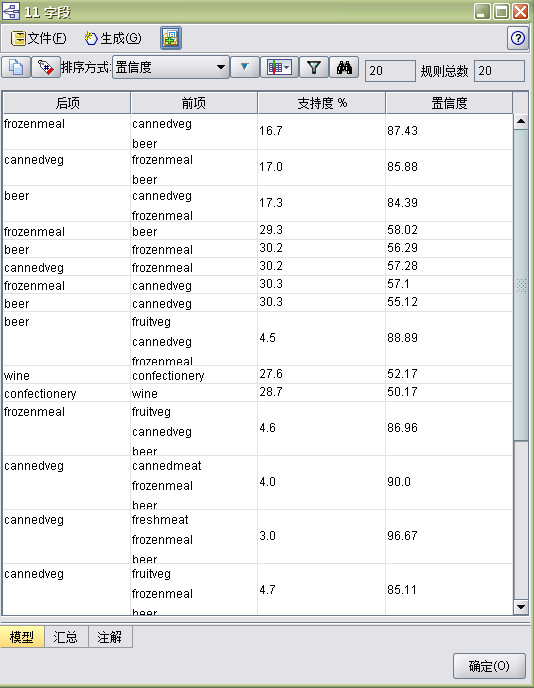
Task: Open the 生成(G) menu
Action: click(113, 39)
